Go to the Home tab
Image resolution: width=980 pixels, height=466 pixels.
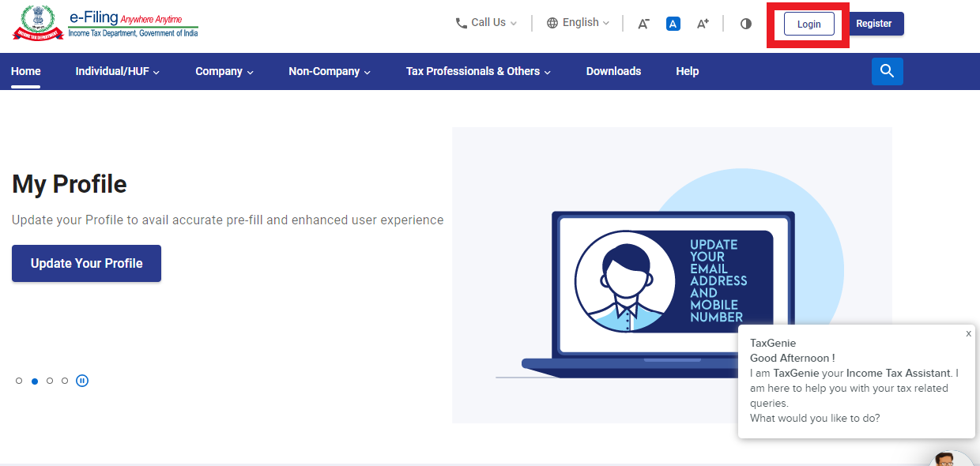26,71
